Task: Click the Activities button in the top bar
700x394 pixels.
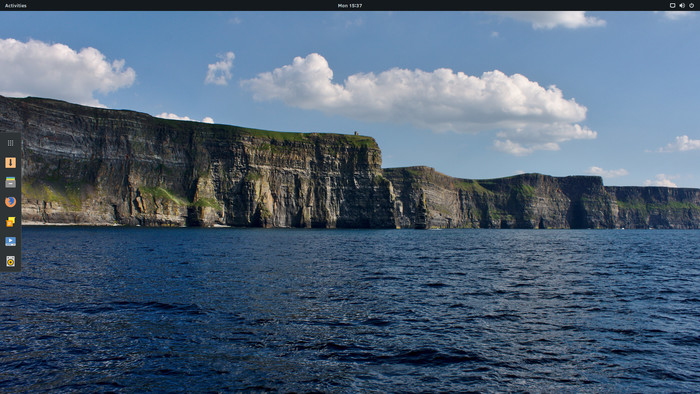Action: (x=16, y=5)
